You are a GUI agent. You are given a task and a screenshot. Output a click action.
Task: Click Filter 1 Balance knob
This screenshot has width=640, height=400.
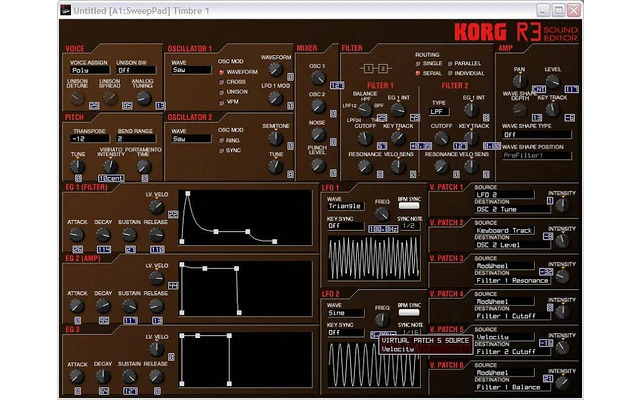364,109
